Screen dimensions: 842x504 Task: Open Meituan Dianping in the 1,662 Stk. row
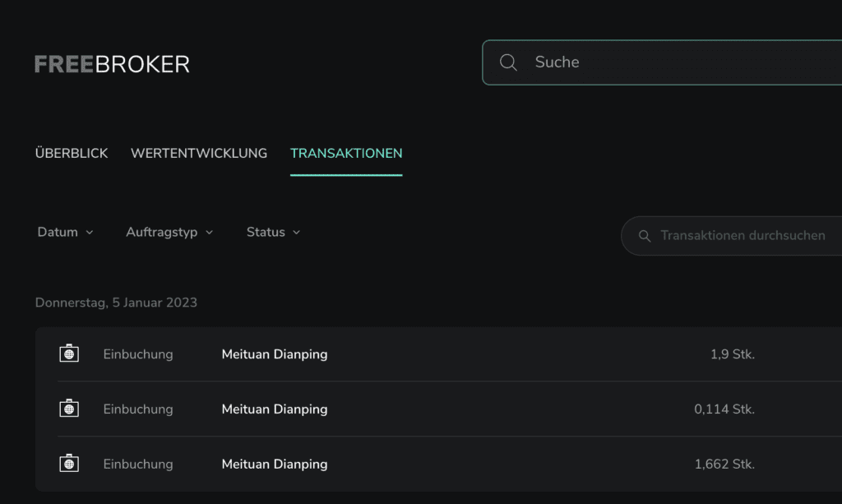(x=275, y=464)
